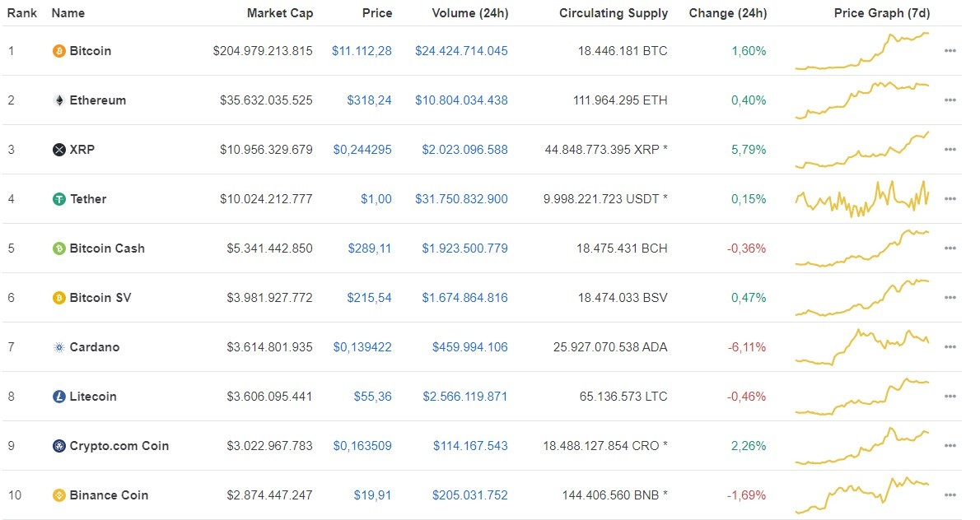This screenshot has width=980, height=520.
Task: Open the options menu for Bitcoin
Action: [x=950, y=50]
